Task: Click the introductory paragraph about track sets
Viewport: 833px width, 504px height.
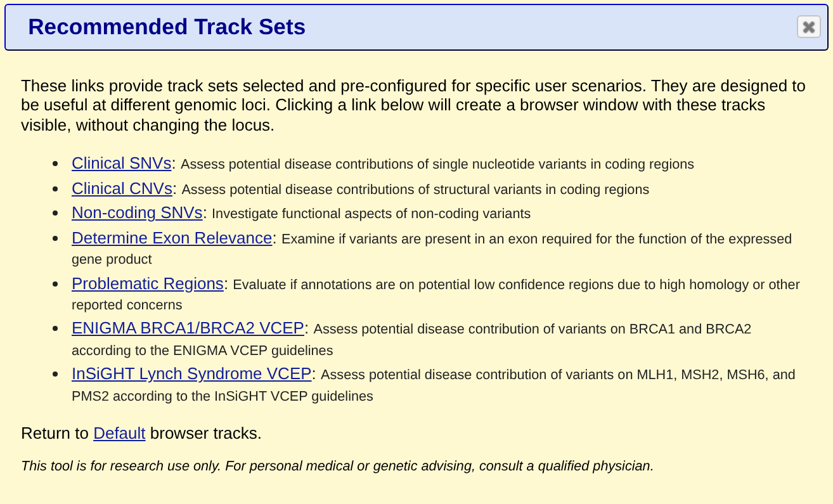Action: (413, 105)
